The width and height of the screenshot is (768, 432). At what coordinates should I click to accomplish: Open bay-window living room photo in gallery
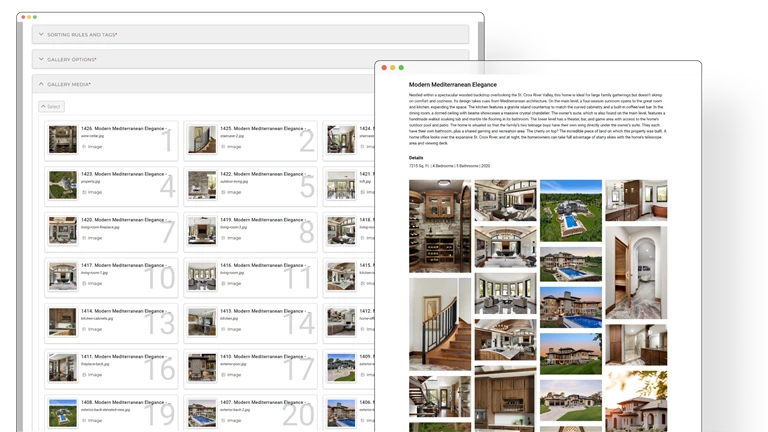(505, 293)
